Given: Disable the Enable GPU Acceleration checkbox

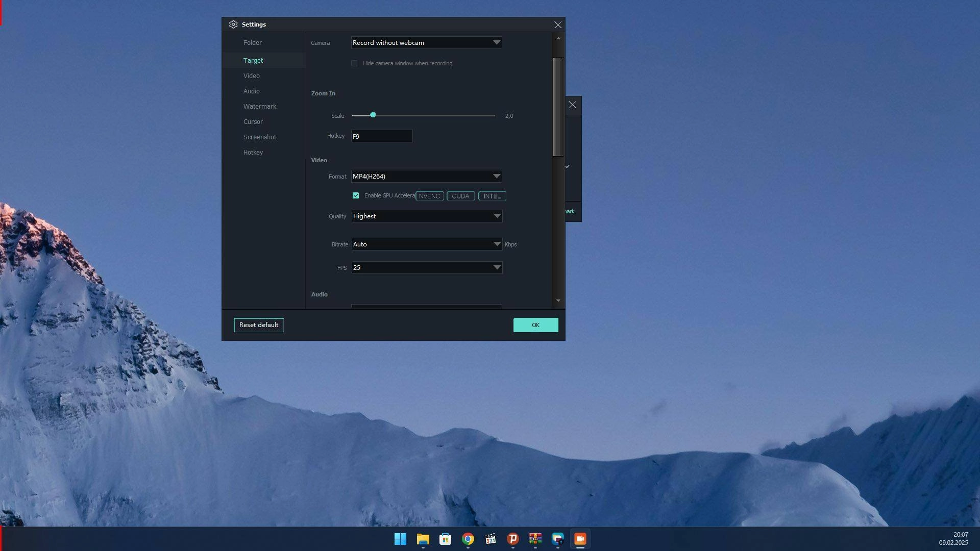Looking at the screenshot, I should tap(356, 195).
